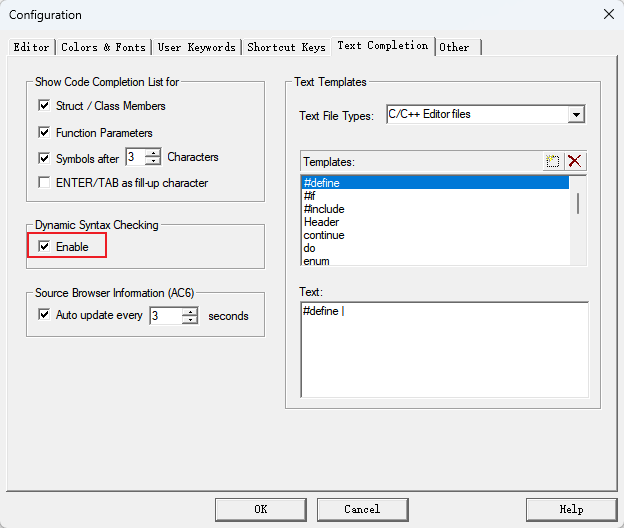Decrease Auto update seconds value
Image resolution: width=624 pixels, height=528 pixels.
click(x=190, y=320)
